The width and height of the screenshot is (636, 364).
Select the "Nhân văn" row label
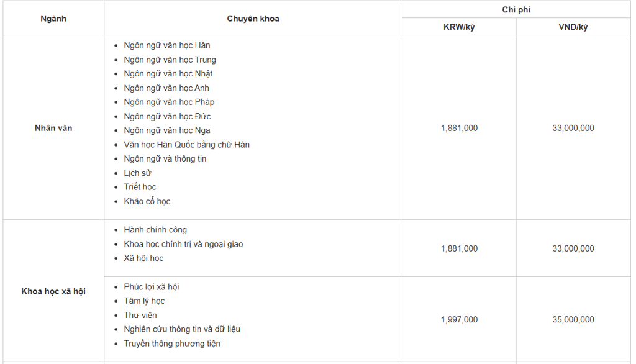tap(53, 128)
